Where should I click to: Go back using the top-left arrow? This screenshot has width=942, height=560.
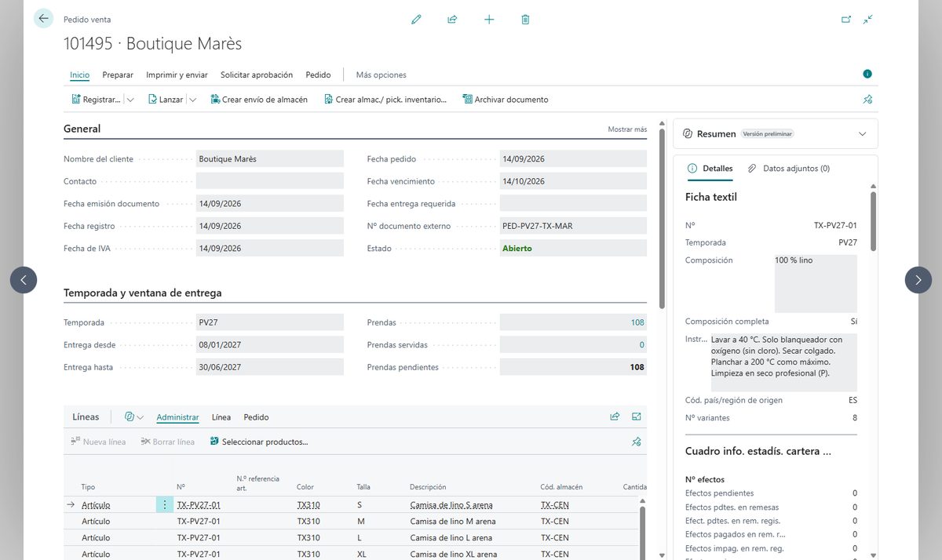(43, 19)
